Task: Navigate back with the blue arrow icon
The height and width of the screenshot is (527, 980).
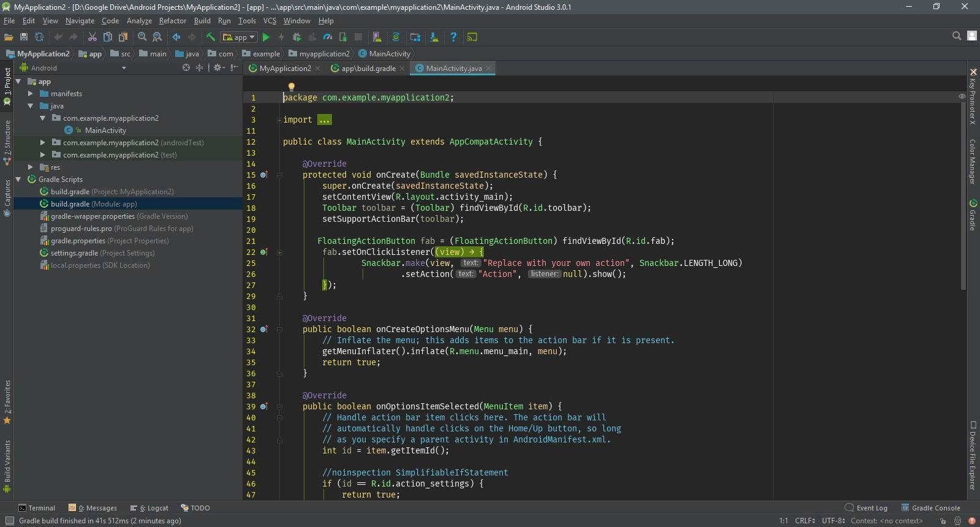Action: tap(176, 37)
